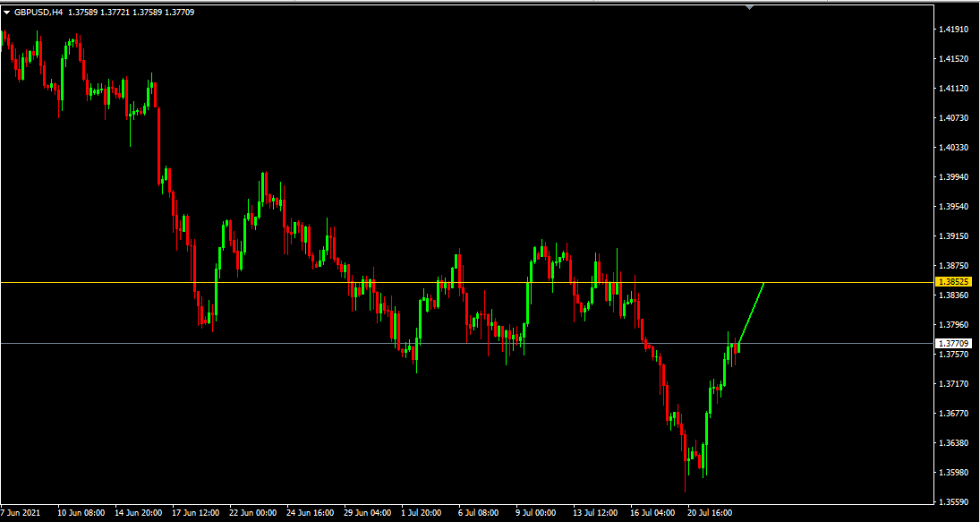980x522 pixels.
Task: Click the 1.40330 price scale label
Action: [954, 148]
